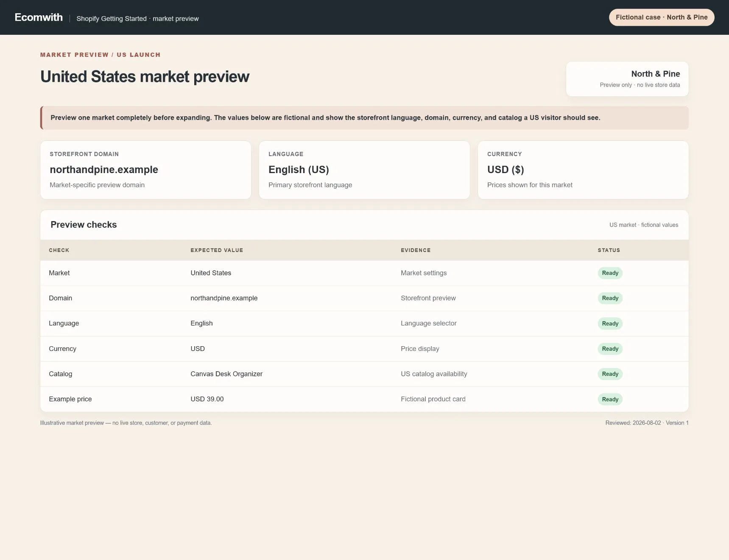The height and width of the screenshot is (560, 729).
Task: Select the English (US) card value
Action: [x=299, y=170]
